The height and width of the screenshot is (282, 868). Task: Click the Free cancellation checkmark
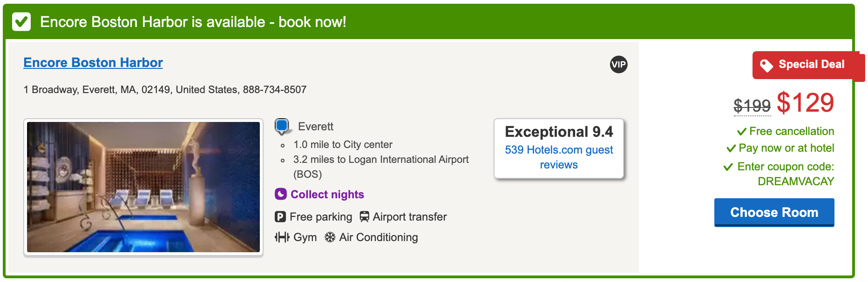point(741,132)
